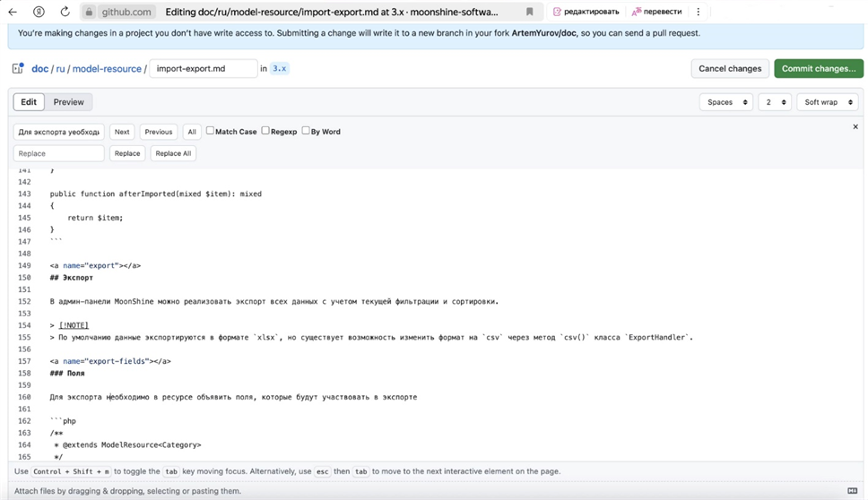Screen dimensions: 868x500
Task: Close the find and replace panel
Action: click(x=855, y=126)
